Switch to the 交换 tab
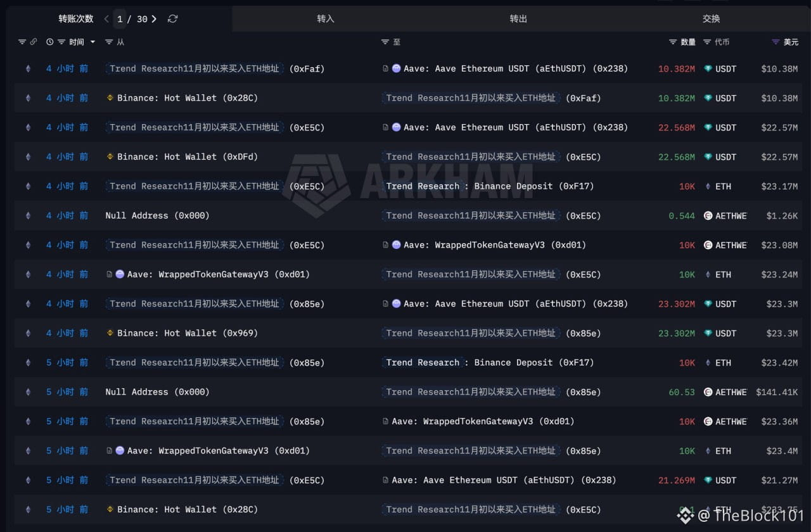Image resolution: width=811 pixels, height=532 pixels. coord(711,18)
